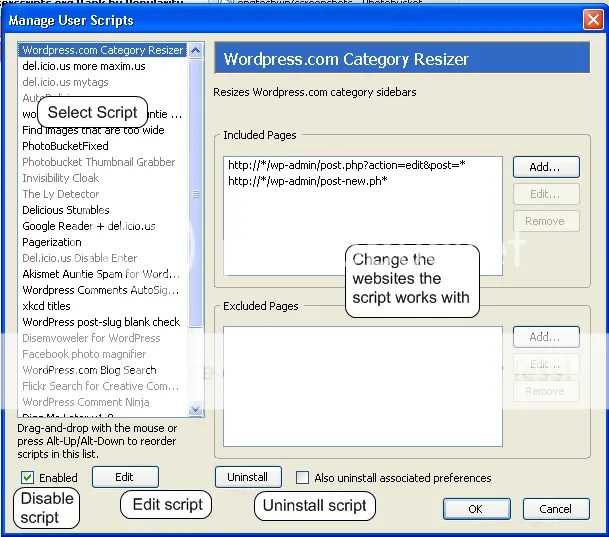The height and width of the screenshot is (537, 609).
Task: Select WordPress post-slug blank check script
Action: click(x=101, y=322)
